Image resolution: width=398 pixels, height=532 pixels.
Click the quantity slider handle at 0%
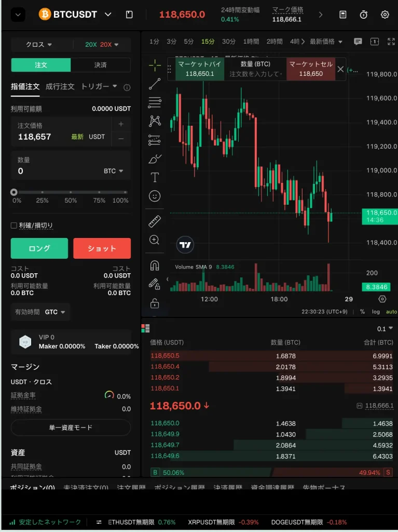14,192
